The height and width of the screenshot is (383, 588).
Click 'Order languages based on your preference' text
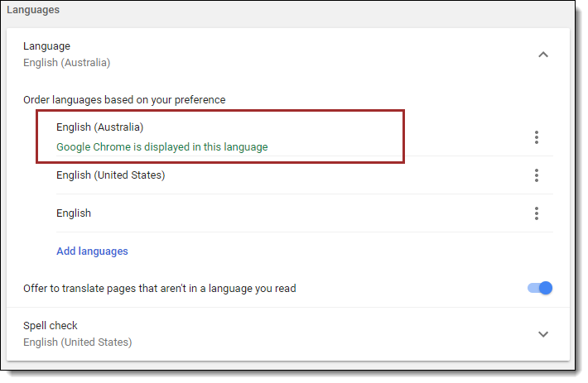tap(124, 100)
